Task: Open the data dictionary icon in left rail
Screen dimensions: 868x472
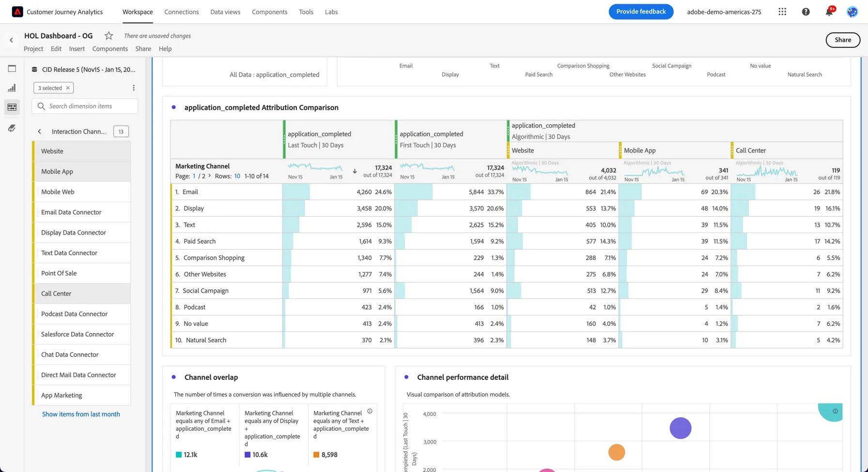Action: click(x=12, y=128)
